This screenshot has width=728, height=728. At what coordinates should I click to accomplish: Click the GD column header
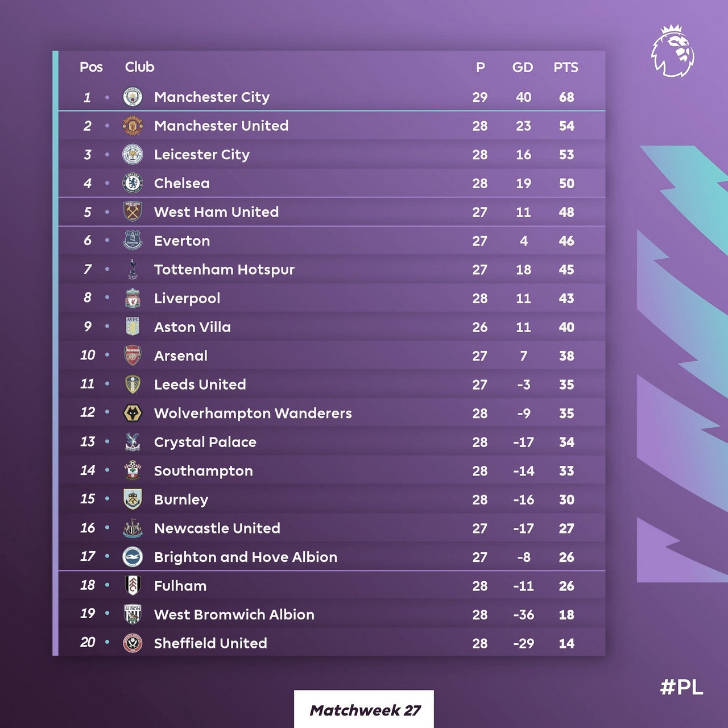[x=523, y=67]
